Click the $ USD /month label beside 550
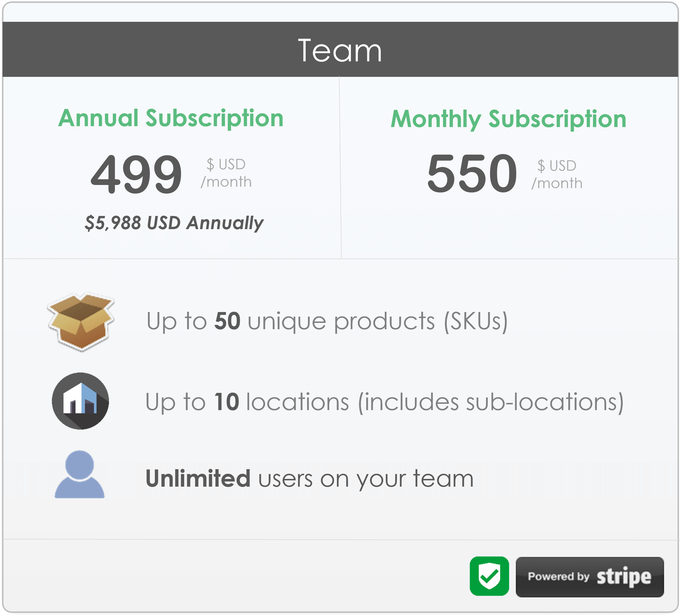The image size is (681, 616). point(557,174)
